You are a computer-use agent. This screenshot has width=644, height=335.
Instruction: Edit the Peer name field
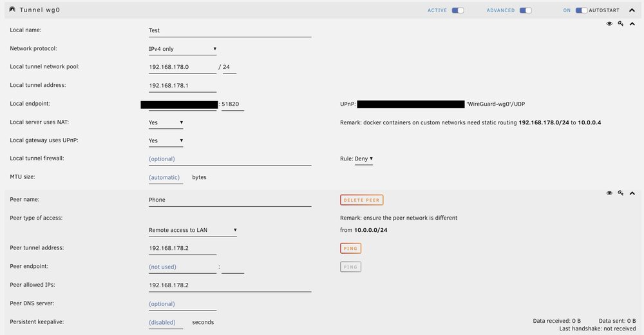click(x=230, y=200)
